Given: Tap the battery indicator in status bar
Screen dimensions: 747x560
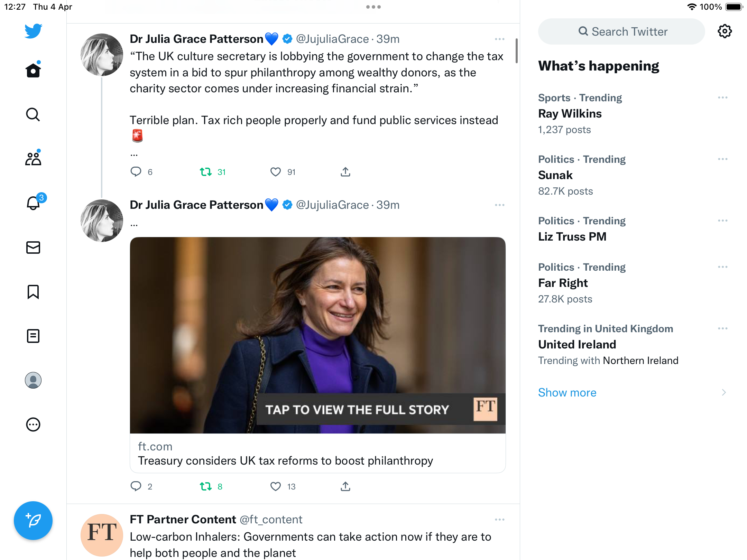Looking at the screenshot, I should tap(734, 7).
